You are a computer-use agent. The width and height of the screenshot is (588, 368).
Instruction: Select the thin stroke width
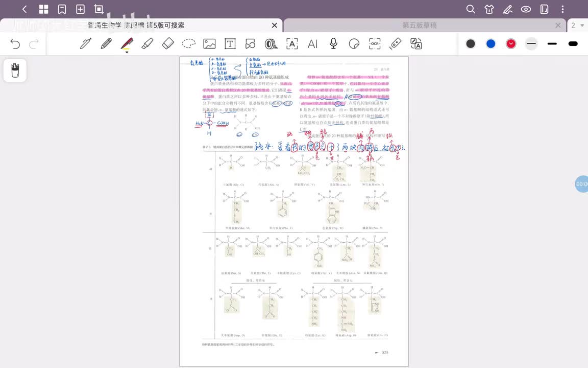[x=531, y=44]
